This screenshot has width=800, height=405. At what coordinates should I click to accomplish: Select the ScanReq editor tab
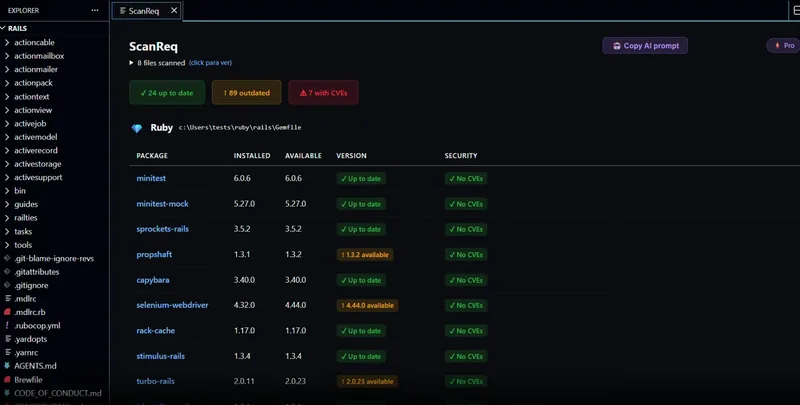pyautogui.click(x=146, y=11)
